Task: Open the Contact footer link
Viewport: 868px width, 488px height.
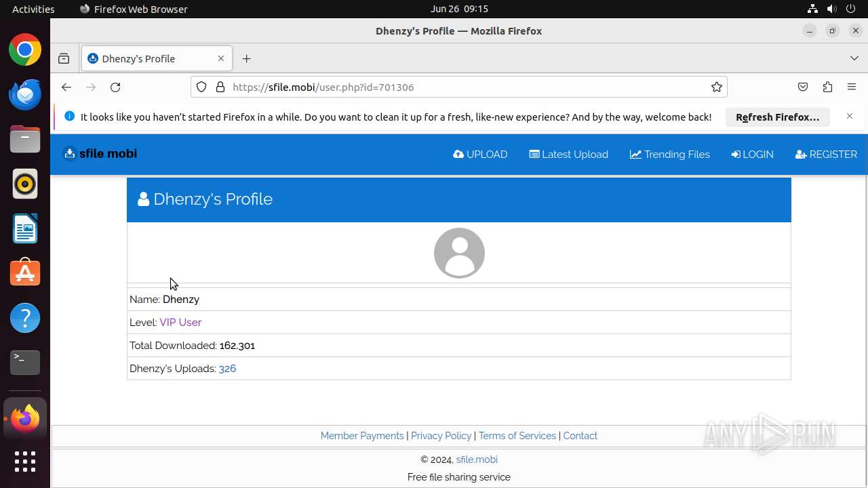Action: (x=580, y=436)
